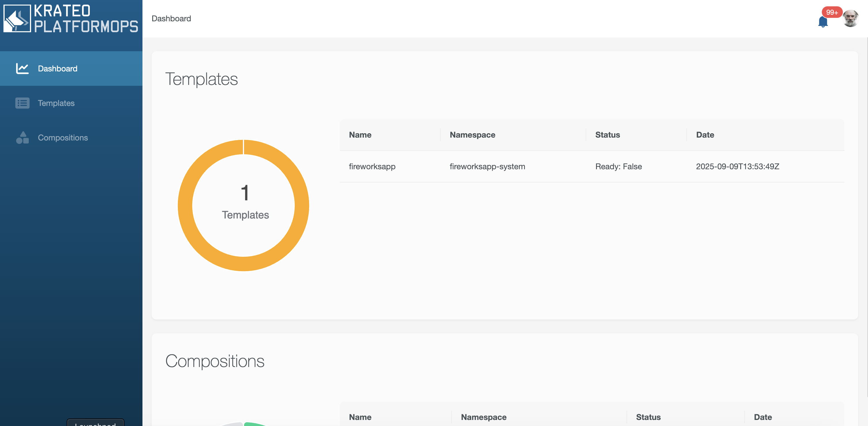Click the Krateo logo icon
868x426 pixels.
pyautogui.click(x=17, y=18)
